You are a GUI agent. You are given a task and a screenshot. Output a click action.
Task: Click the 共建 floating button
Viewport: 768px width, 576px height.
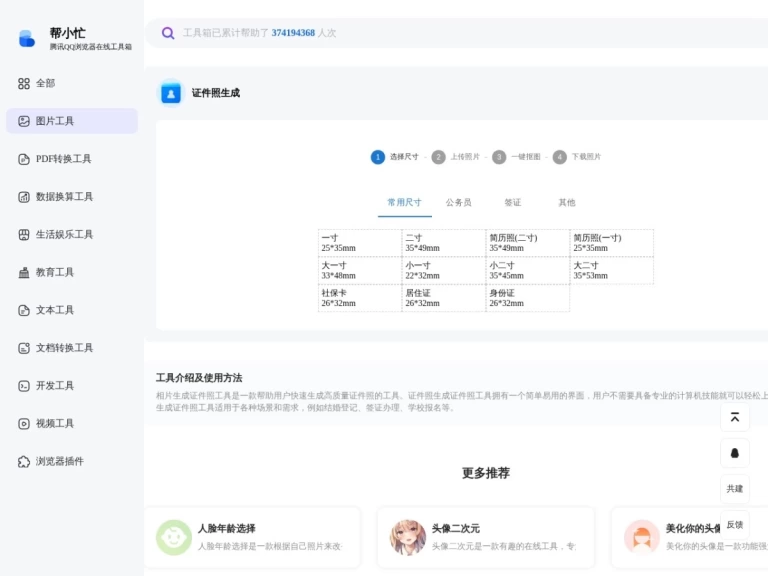point(735,489)
